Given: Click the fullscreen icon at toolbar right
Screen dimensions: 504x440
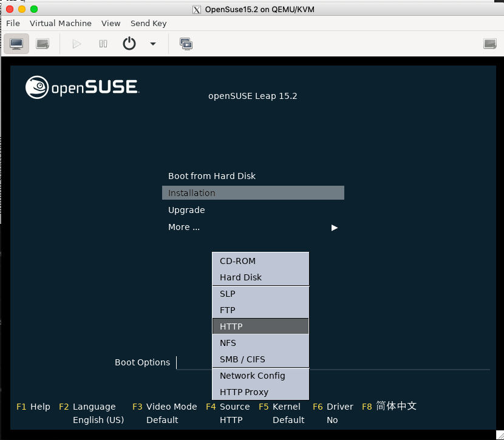Looking at the screenshot, I should pyautogui.click(x=490, y=44).
